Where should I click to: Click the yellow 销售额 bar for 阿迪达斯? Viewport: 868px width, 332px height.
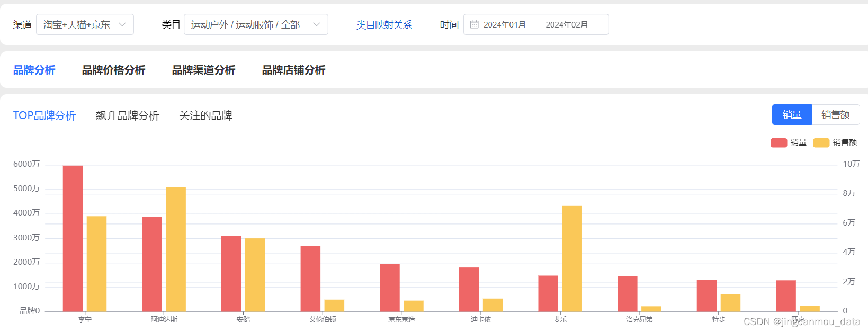[x=176, y=249]
